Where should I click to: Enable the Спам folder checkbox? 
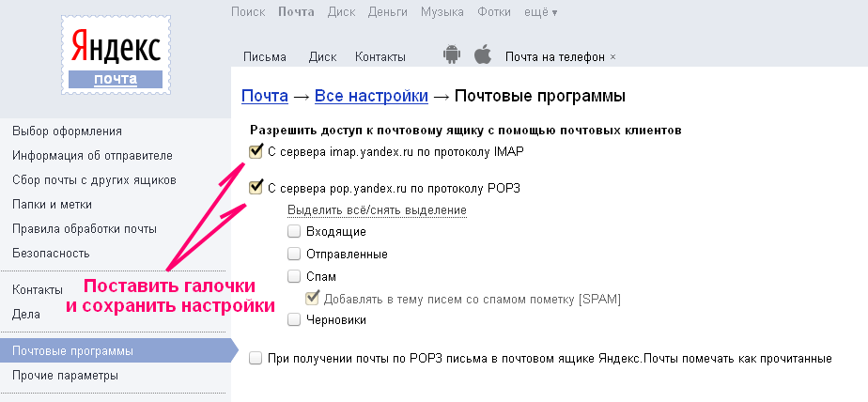(294, 277)
